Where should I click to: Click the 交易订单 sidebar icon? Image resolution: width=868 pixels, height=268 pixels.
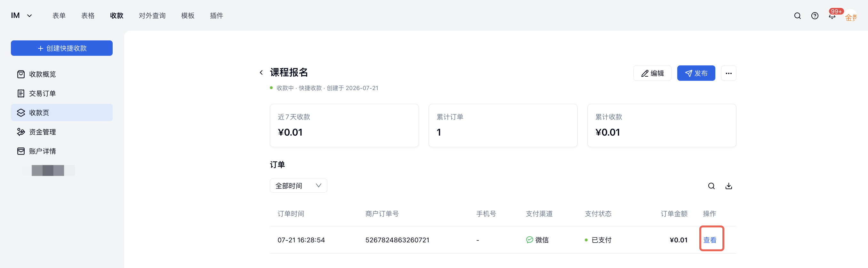(x=21, y=94)
